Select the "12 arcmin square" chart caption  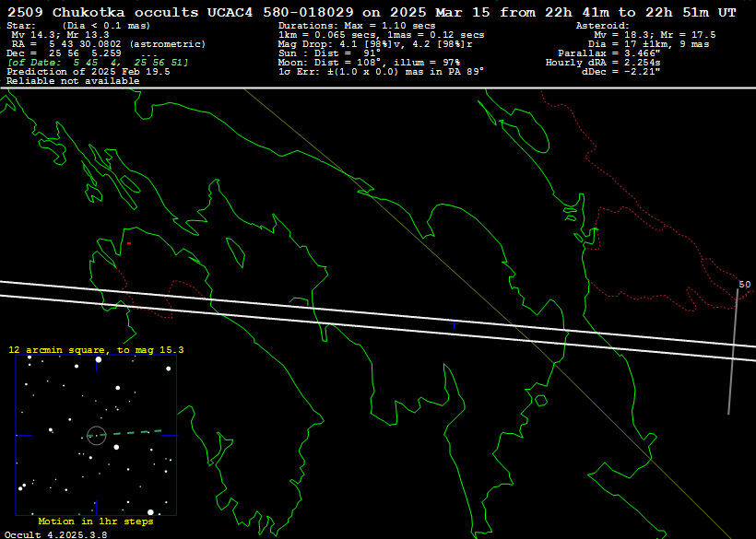tap(96, 350)
